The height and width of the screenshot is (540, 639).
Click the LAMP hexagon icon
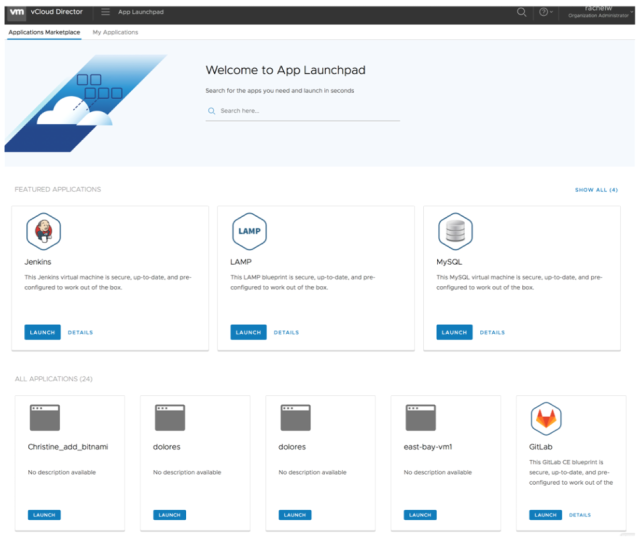pyautogui.click(x=249, y=231)
